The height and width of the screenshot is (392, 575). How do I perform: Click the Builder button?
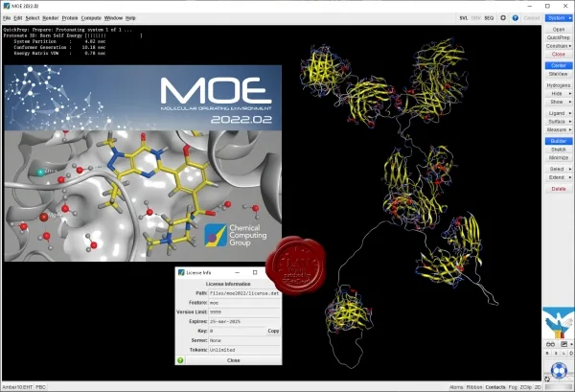(x=559, y=141)
